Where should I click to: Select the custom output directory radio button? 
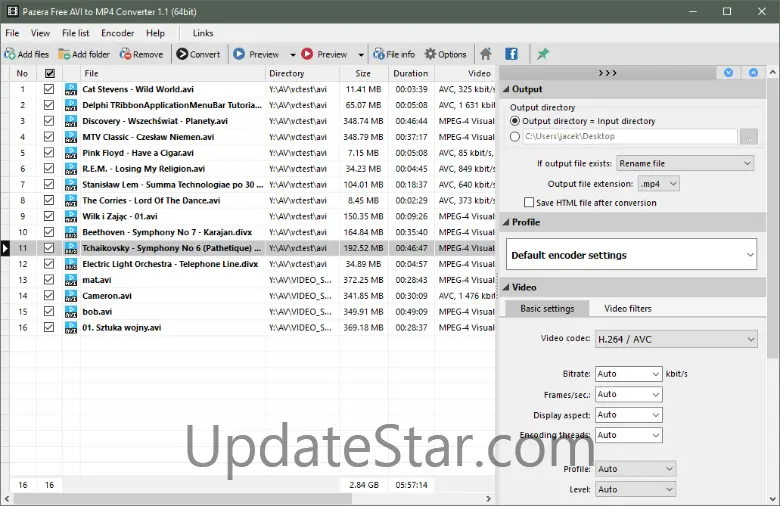(x=515, y=136)
